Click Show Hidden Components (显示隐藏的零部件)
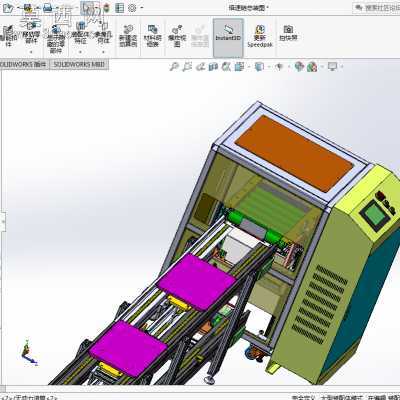The height and width of the screenshot is (400, 400). pyautogui.click(x=56, y=40)
